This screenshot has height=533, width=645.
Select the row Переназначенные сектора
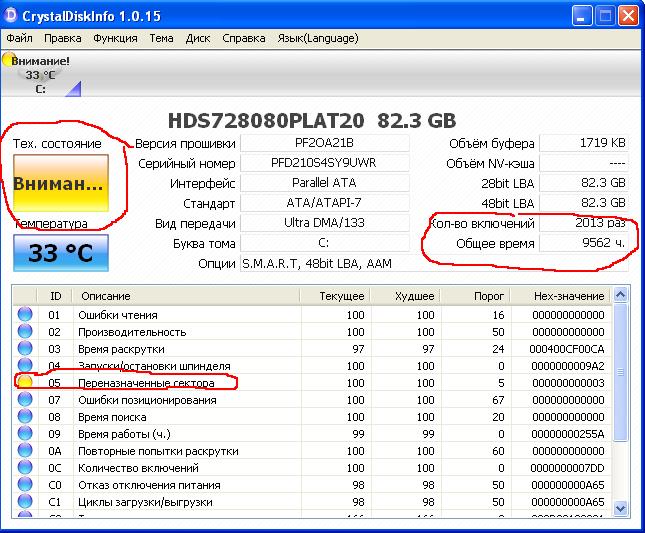pos(312,382)
